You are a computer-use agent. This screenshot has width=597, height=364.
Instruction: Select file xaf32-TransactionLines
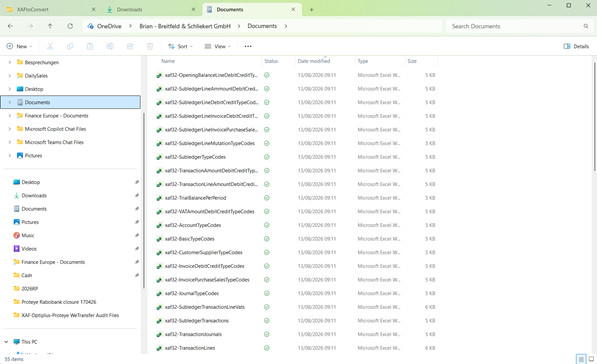point(190,348)
